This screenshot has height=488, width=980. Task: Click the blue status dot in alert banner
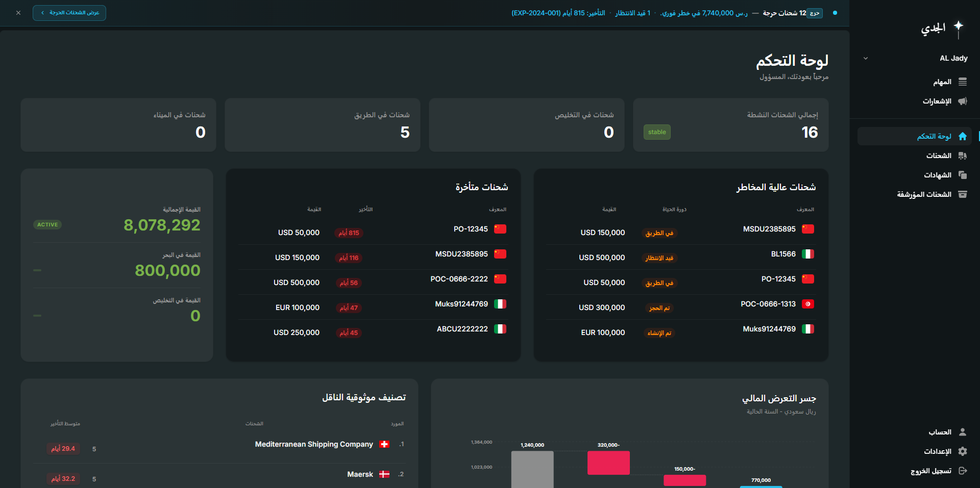[x=835, y=13]
